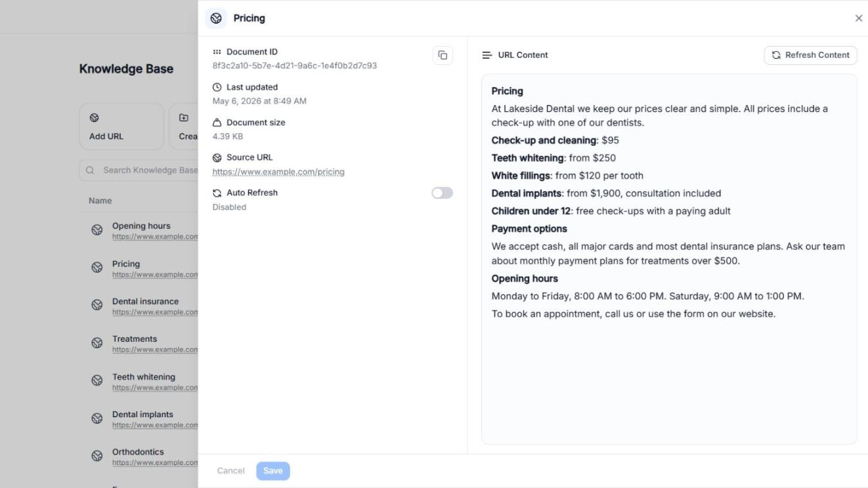
Task: Click the Teeth whitening row globe icon
Action: 97,381
